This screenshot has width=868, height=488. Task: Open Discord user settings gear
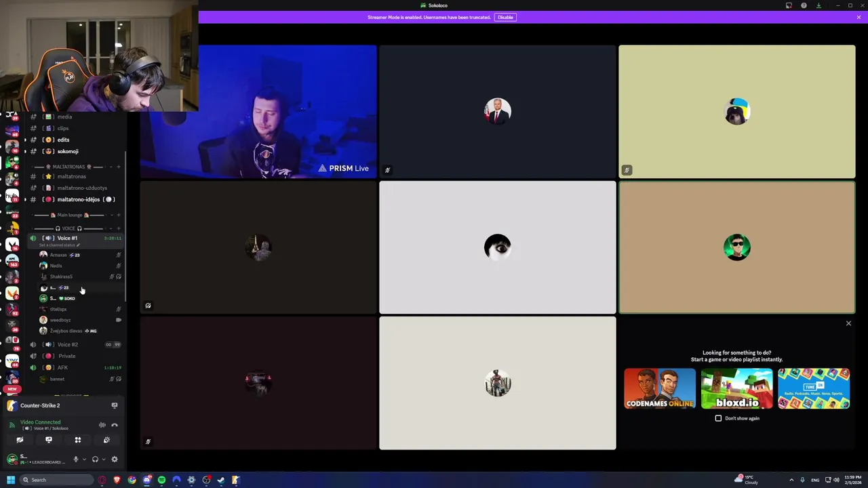pos(115,460)
